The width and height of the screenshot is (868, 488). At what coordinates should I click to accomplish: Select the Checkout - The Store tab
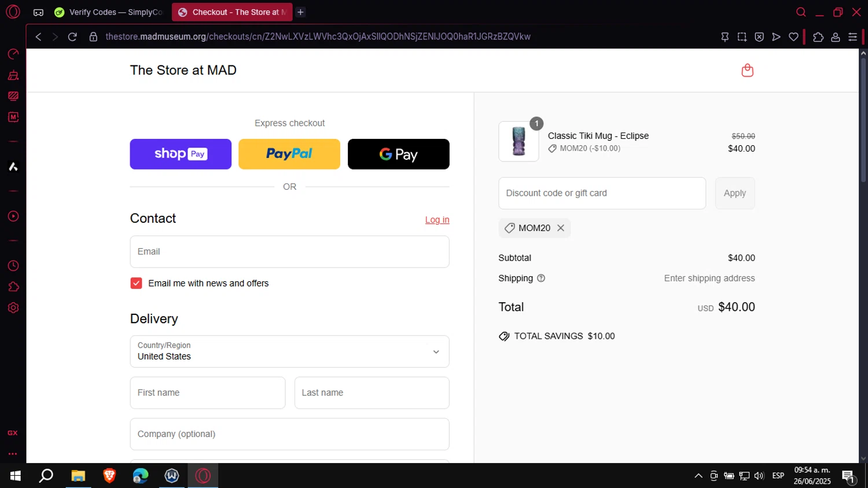pos(232,12)
